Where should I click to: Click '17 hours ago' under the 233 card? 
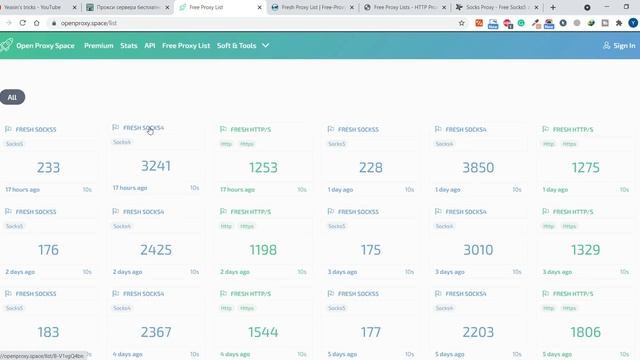pyautogui.click(x=22, y=189)
